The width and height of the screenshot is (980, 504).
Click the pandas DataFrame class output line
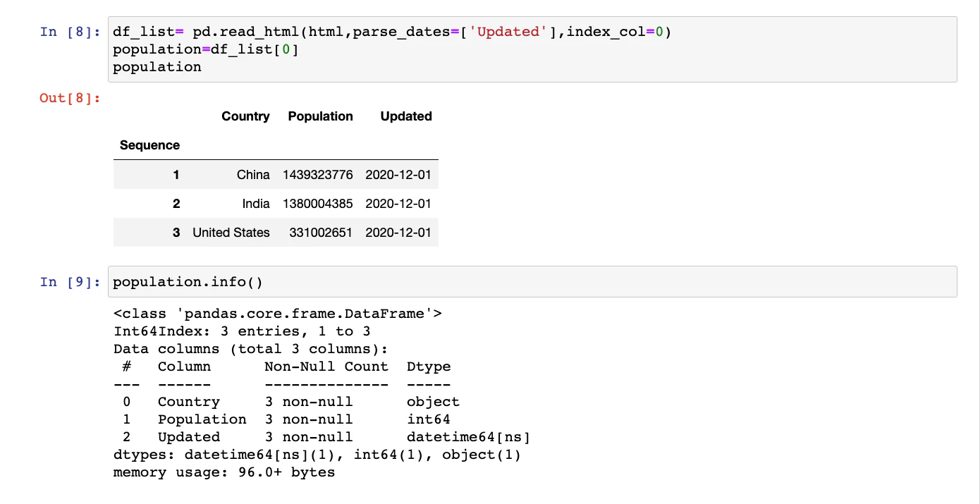point(278,313)
